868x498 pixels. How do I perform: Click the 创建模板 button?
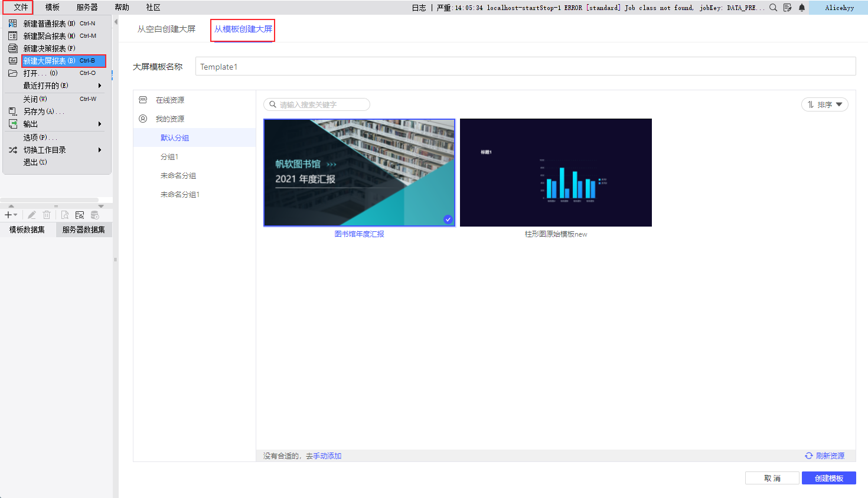pyautogui.click(x=828, y=478)
